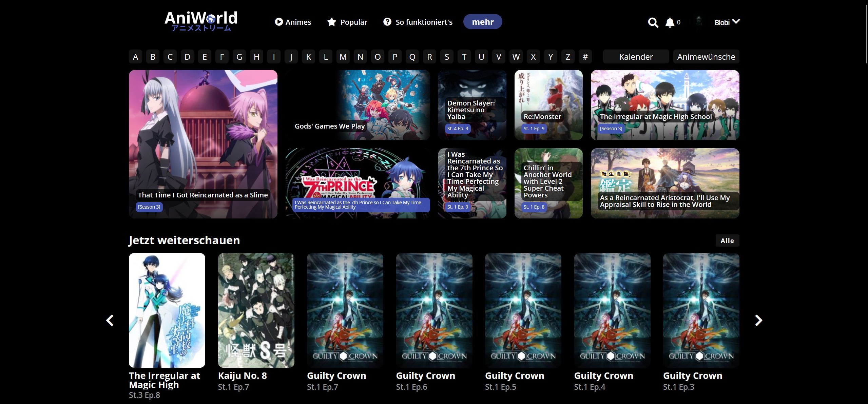Select the # symbol filter

pos(585,57)
